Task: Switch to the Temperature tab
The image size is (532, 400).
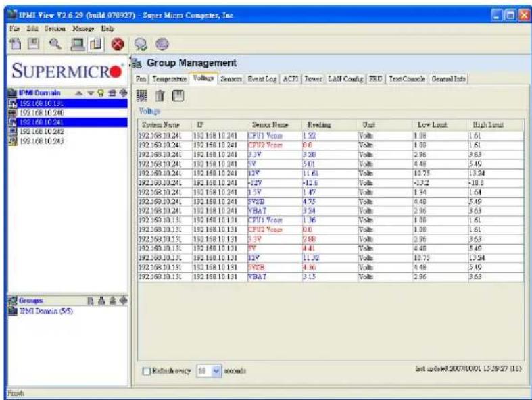Action: [x=169, y=78]
